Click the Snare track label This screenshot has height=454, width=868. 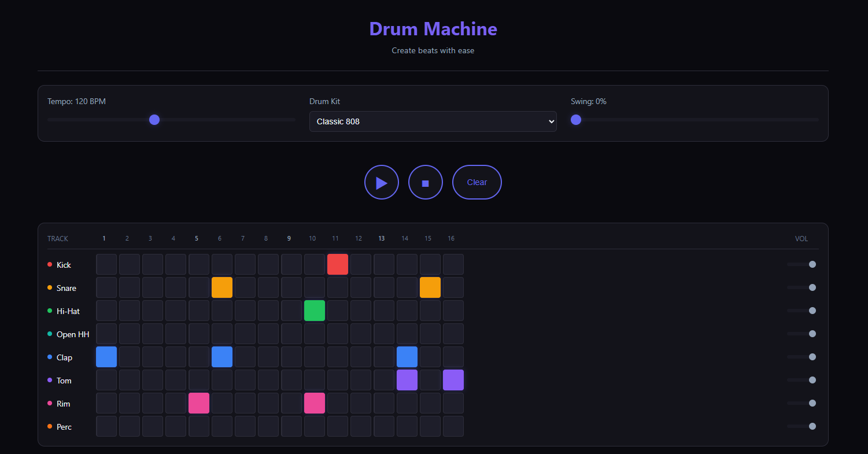coord(67,288)
